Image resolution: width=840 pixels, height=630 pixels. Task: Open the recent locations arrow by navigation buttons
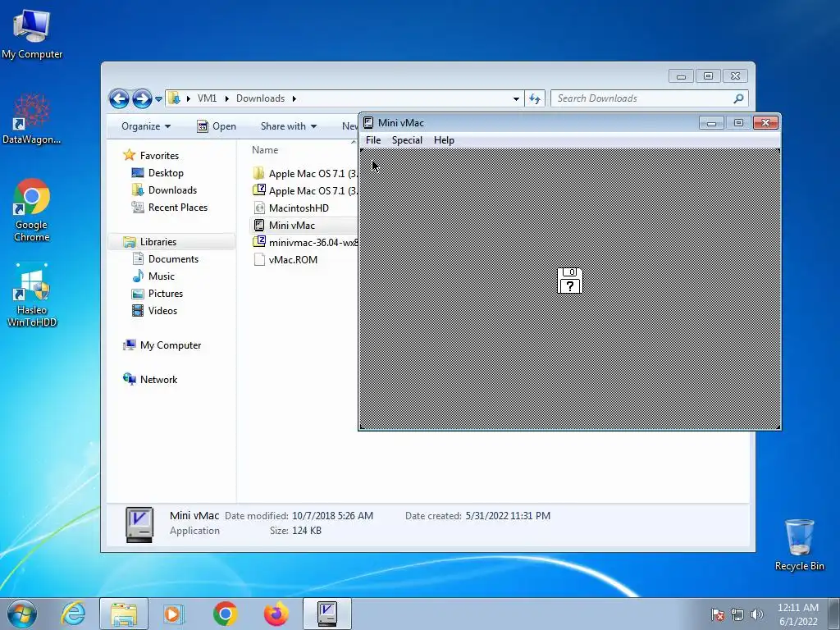158,99
